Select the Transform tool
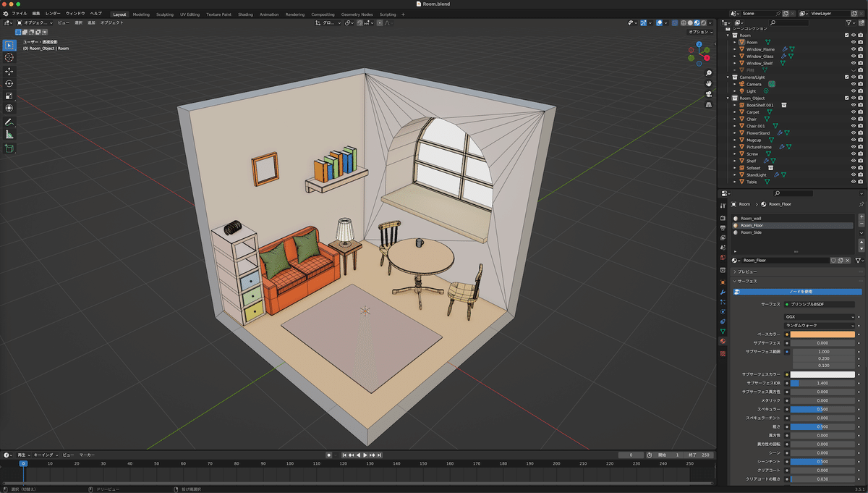The image size is (868, 493). click(9, 108)
